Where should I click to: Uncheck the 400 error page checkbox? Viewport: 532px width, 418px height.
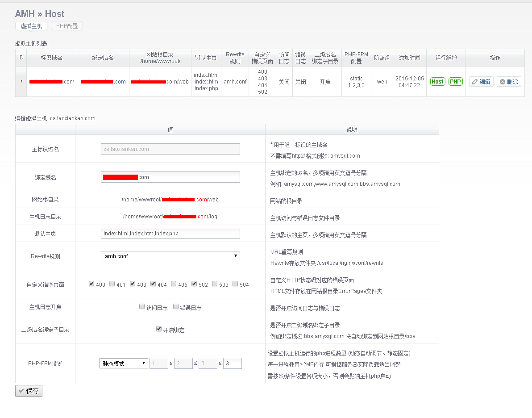[x=91, y=284]
